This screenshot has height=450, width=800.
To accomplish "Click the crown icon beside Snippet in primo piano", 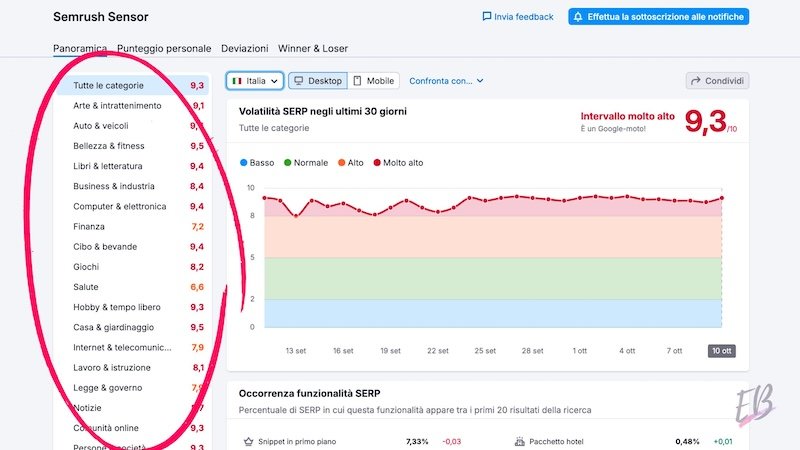I will click(x=248, y=441).
